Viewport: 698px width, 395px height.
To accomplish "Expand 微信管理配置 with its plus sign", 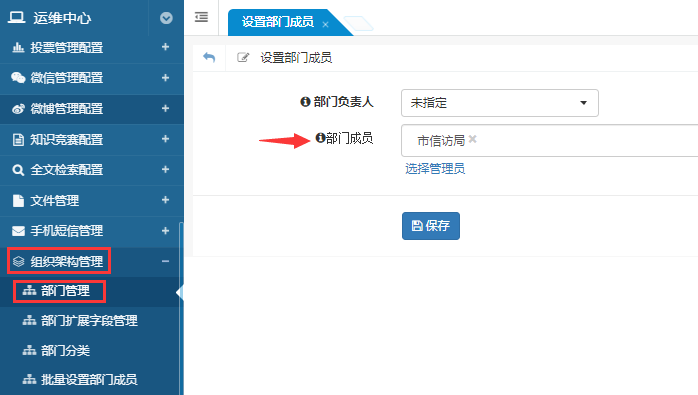I will coord(165,77).
